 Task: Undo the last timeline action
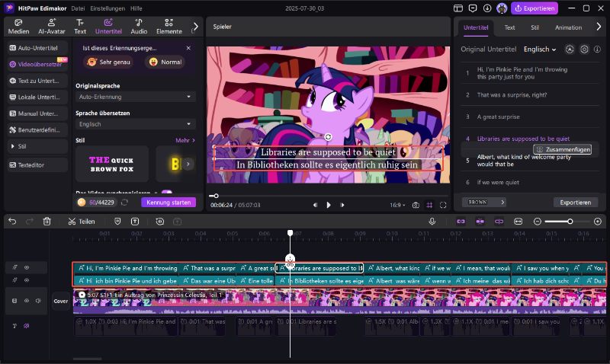(x=12, y=222)
